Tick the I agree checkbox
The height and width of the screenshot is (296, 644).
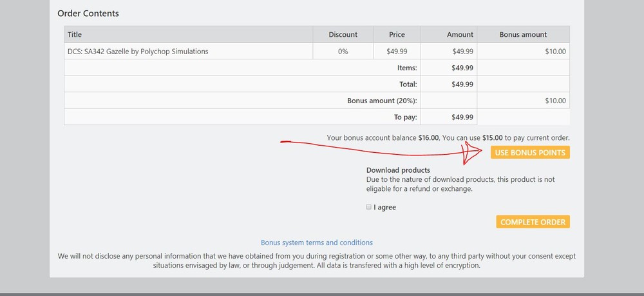tap(369, 207)
